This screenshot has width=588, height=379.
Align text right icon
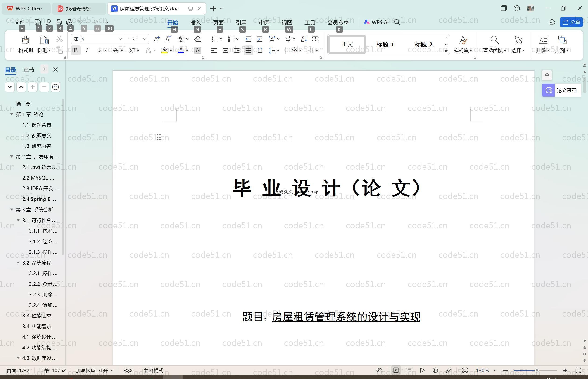[x=237, y=50]
